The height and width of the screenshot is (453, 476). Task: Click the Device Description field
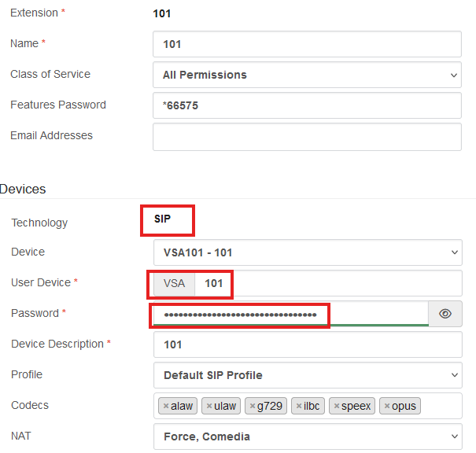pyautogui.click(x=308, y=344)
